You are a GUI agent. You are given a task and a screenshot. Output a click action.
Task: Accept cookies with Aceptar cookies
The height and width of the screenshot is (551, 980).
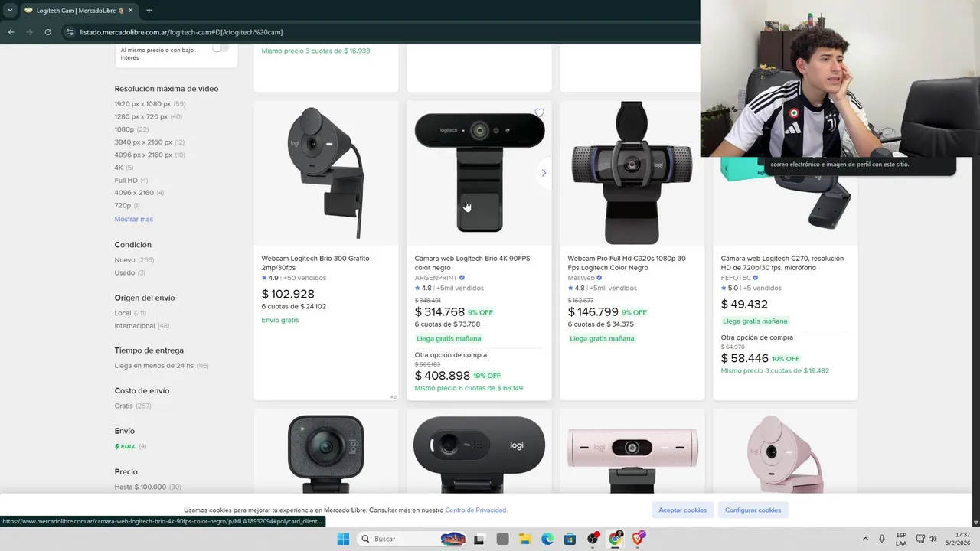coord(683,510)
